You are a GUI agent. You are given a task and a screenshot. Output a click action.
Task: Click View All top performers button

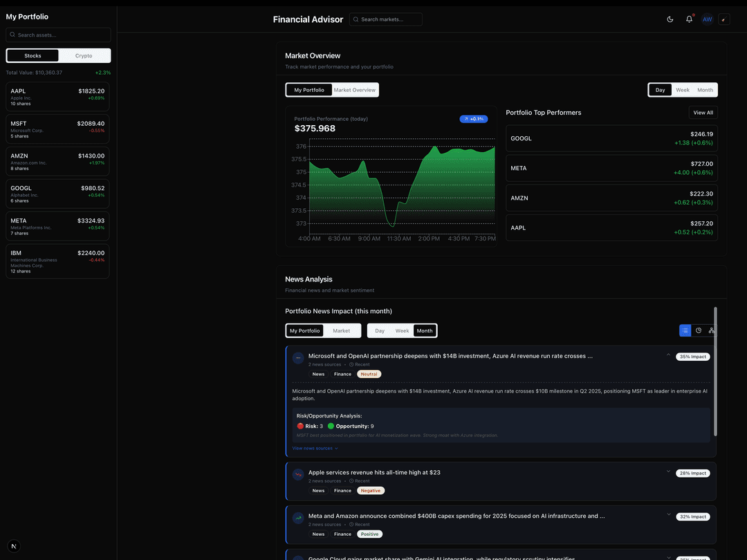(x=703, y=113)
